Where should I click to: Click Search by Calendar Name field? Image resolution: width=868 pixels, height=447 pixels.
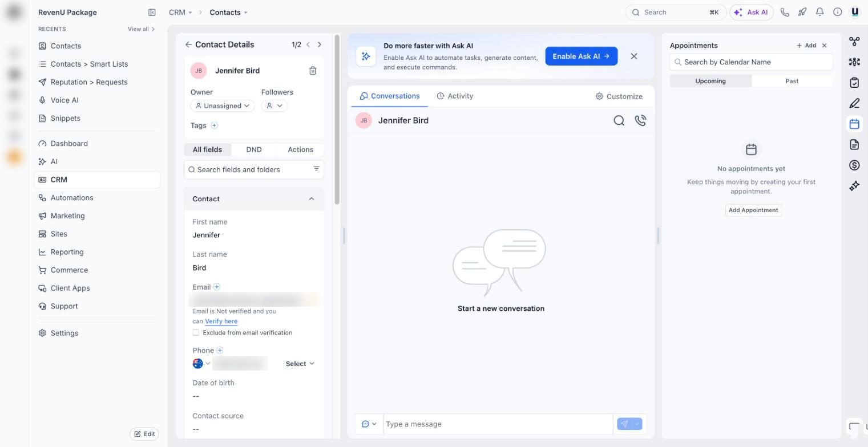coord(751,62)
